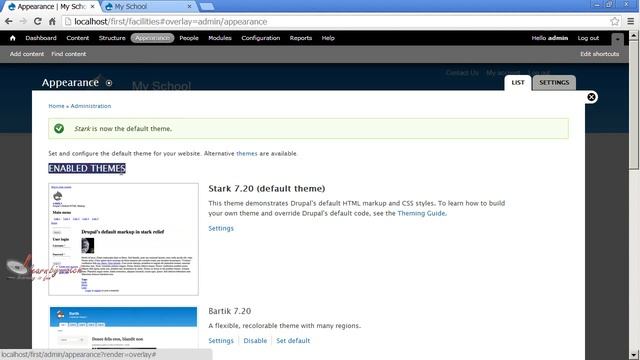The width and height of the screenshot is (640, 360).
Task: Click the Bartik 7.20 title
Action: pos(229,311)
